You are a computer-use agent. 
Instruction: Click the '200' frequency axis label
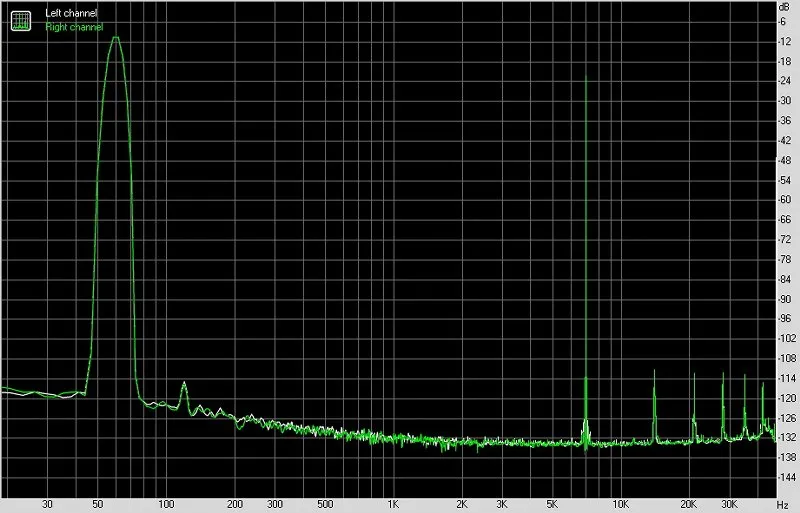click(x=235, y=504)
